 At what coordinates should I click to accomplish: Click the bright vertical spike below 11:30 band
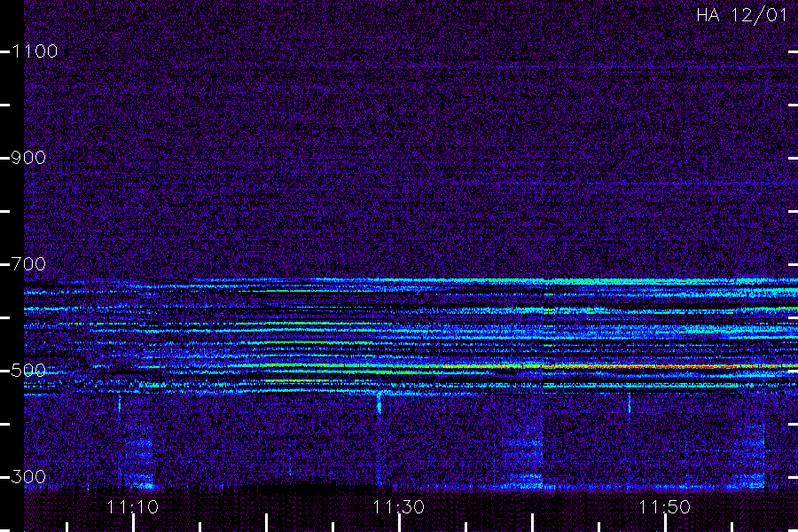(x=379, y=403)
